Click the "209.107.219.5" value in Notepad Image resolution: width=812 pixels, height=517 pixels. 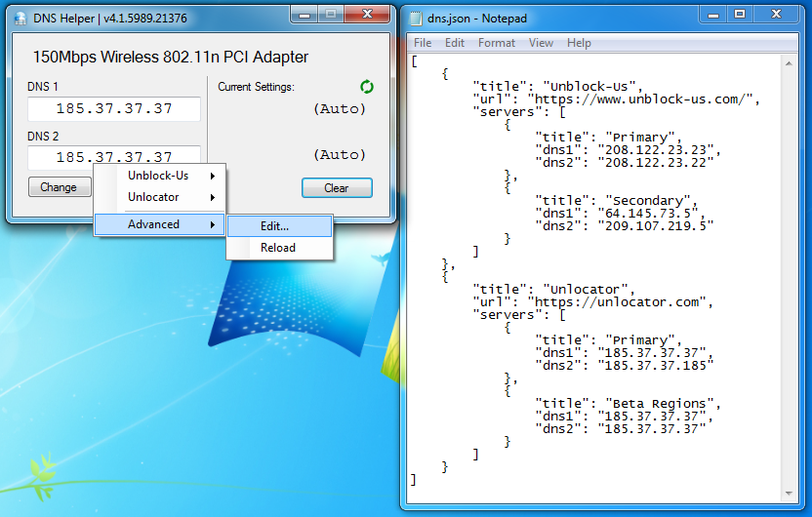point(655,225)
